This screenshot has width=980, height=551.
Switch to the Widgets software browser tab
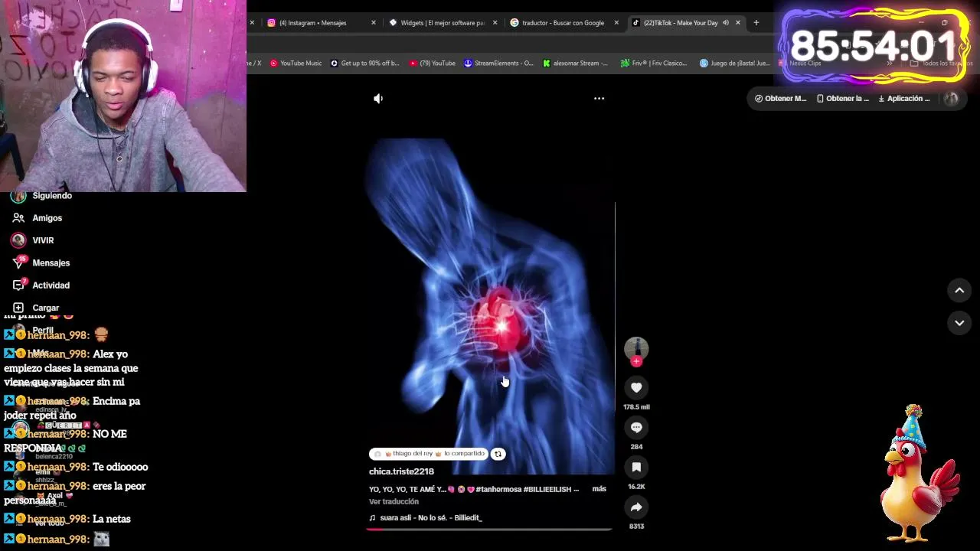442,23
